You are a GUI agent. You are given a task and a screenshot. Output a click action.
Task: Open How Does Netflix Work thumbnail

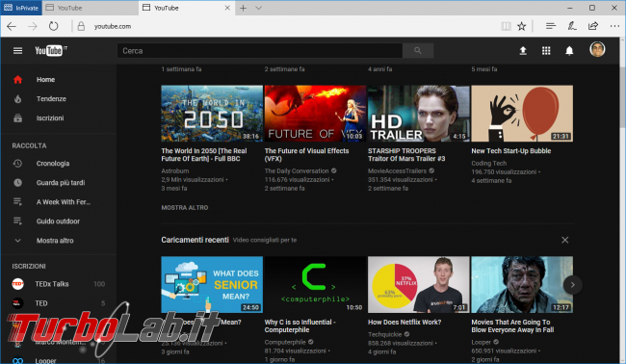tap(418, 285)
